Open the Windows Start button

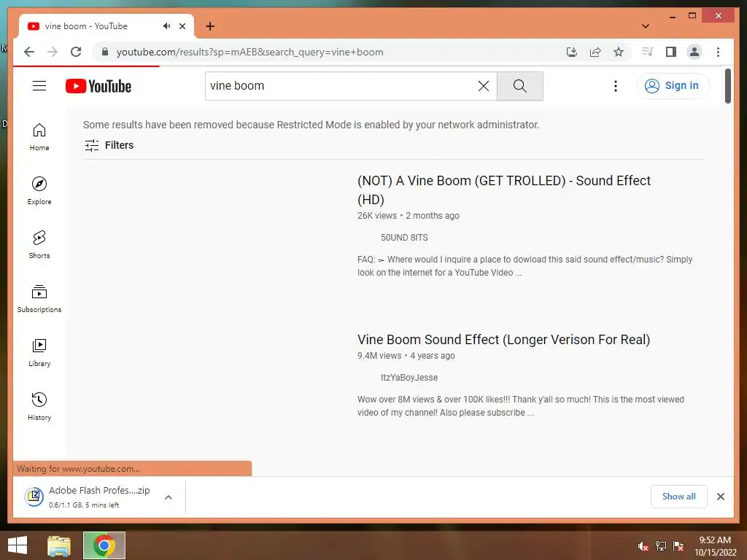18,545
